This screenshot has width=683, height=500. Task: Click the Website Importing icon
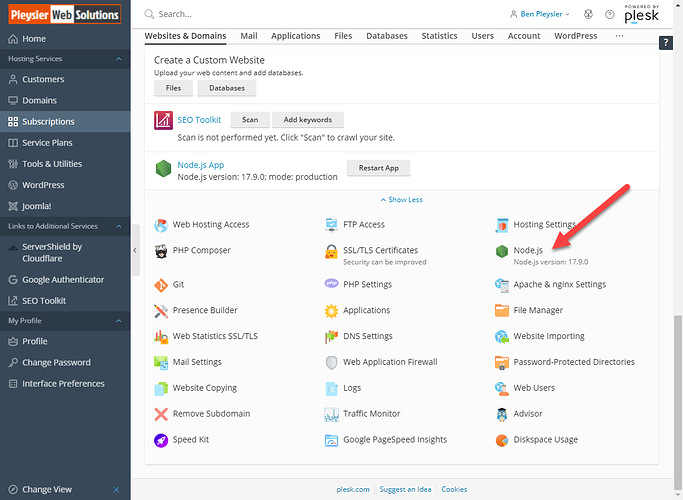[502, 336]
